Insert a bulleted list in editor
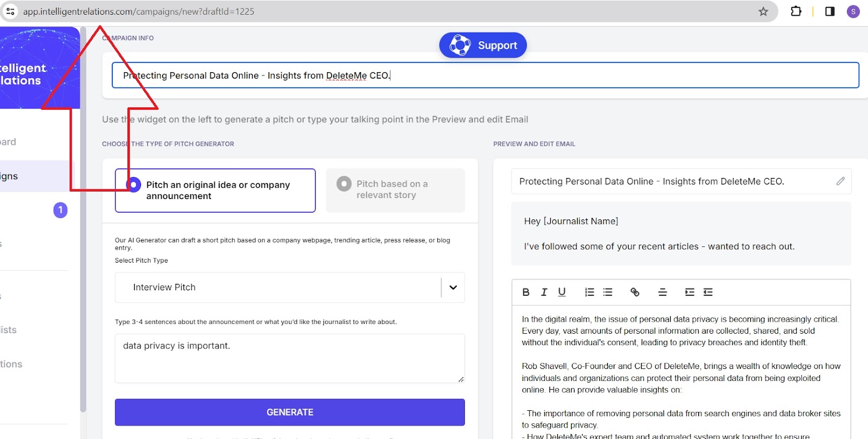Viewport: 868px width, 439px height. [608, 292]
